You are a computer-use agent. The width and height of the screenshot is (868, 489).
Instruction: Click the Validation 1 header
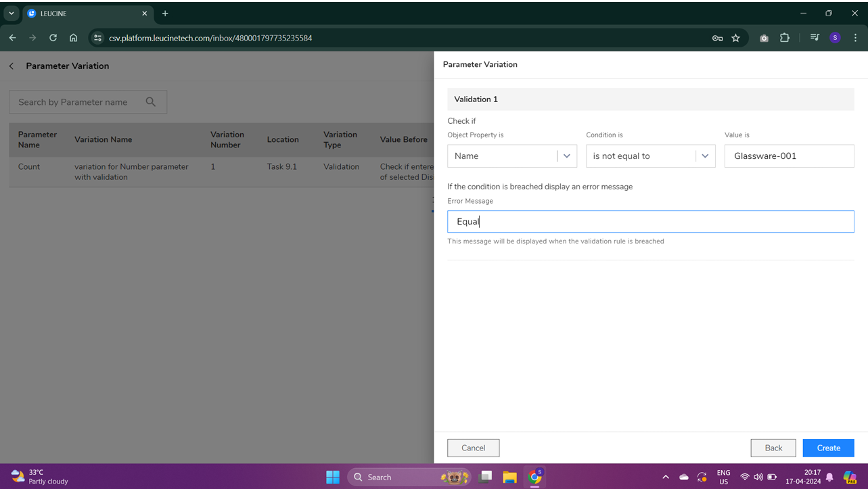tap(651, 99)
